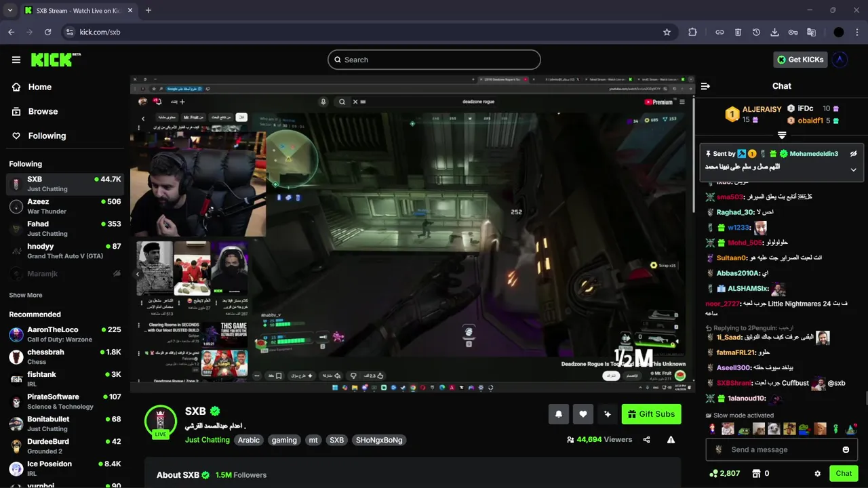Click the trash extension icon in the toolbar

[738, 32]
